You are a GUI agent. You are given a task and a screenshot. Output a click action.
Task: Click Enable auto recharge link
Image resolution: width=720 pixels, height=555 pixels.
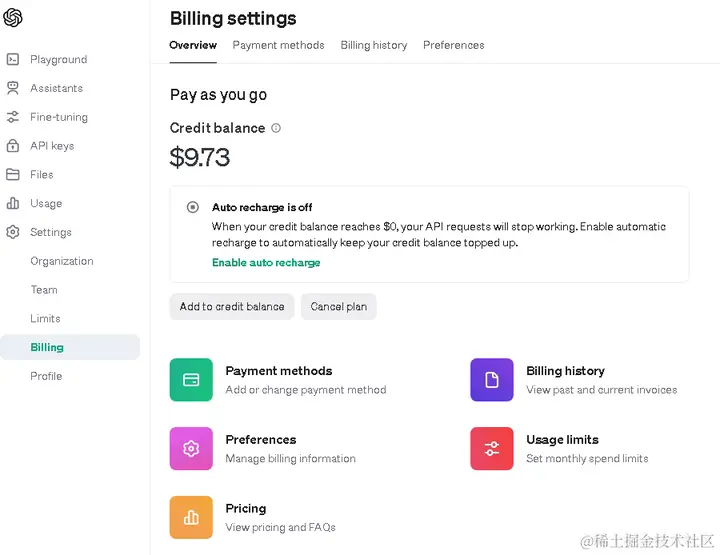(266, 263)
